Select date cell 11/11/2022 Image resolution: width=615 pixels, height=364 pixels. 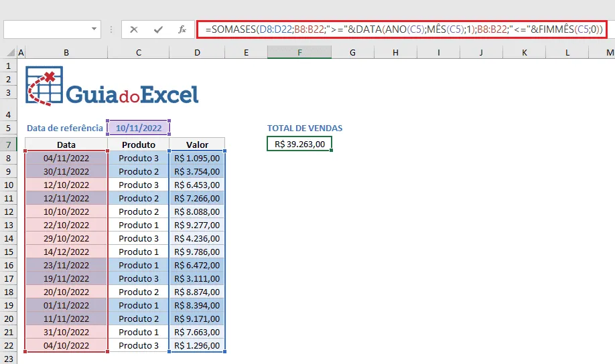pos(66,319)
